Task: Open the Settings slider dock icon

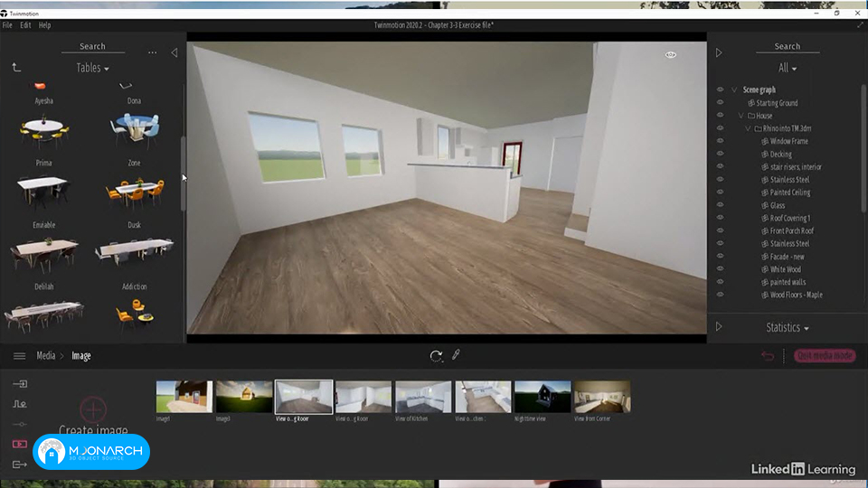Action: 20,425
